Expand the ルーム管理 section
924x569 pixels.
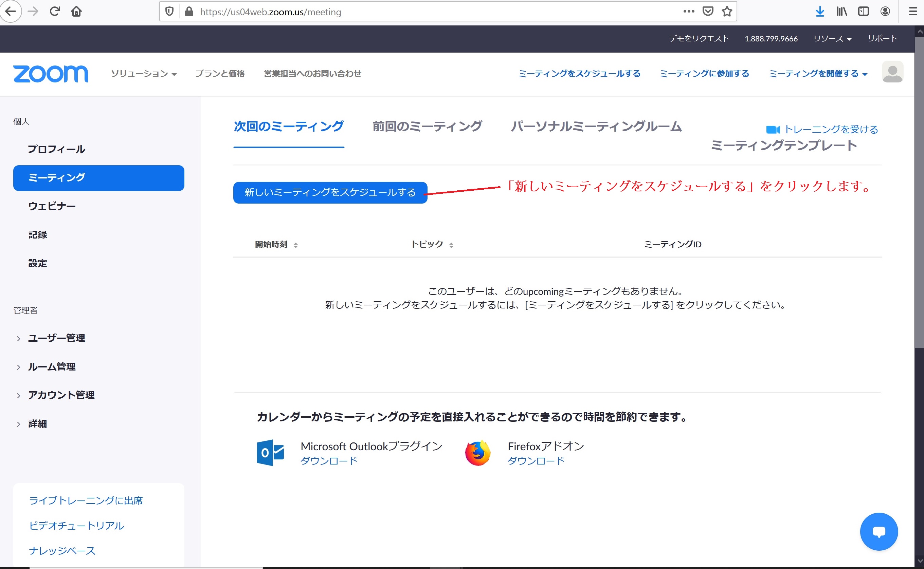pos(18,367)
